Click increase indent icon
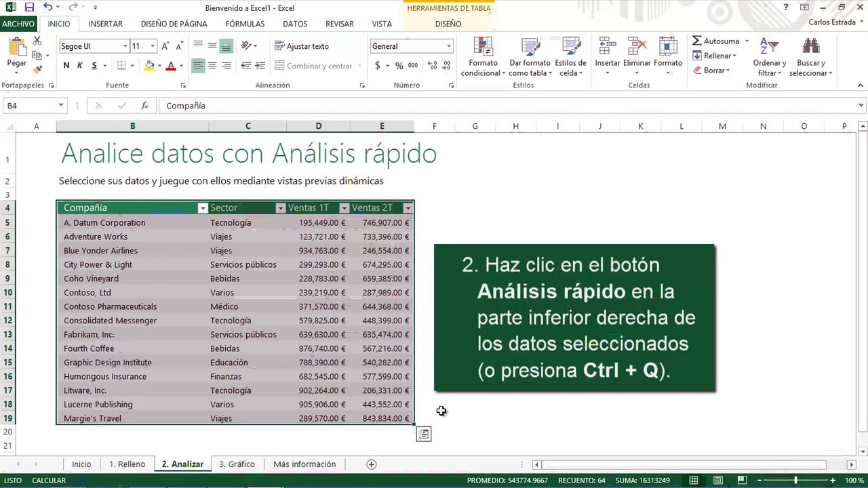868x488 pixels. [x=260, y=66]
